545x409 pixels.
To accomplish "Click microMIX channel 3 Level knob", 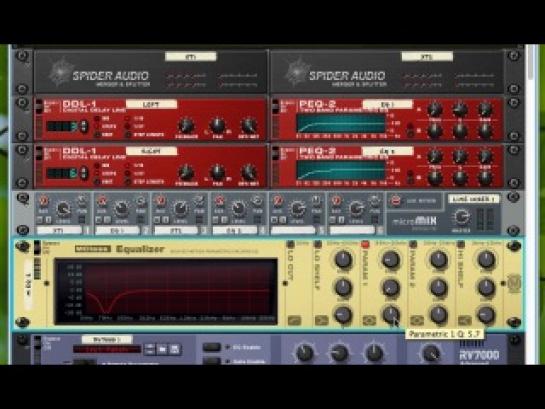I will pos(180,208).
